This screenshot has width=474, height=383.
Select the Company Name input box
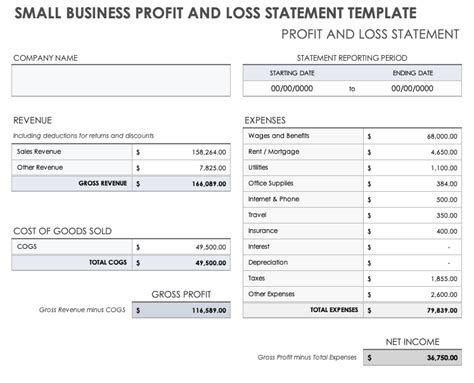click(121, 81)
